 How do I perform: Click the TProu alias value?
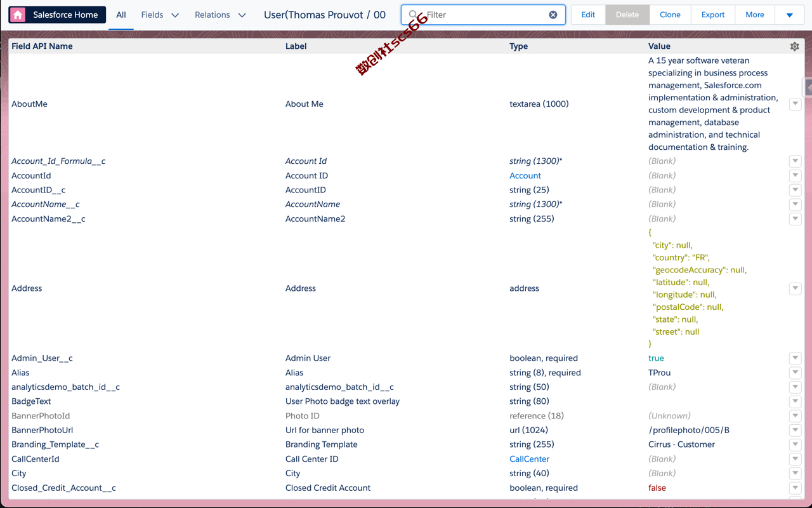[659, 373]
